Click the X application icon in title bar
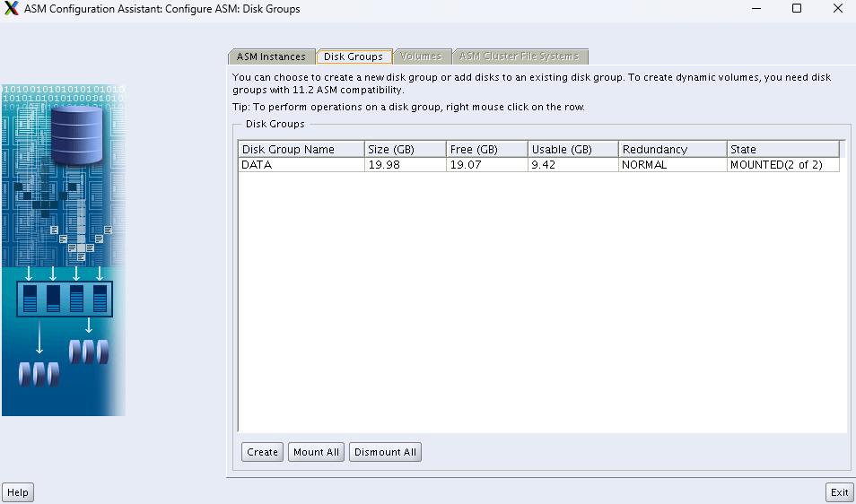Screen dimensions: 856x504 (11, 9)
